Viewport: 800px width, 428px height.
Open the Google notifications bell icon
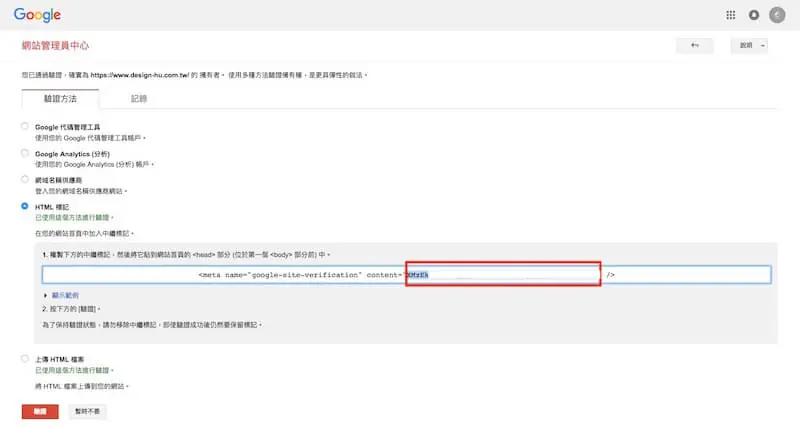tap(754, 15)
